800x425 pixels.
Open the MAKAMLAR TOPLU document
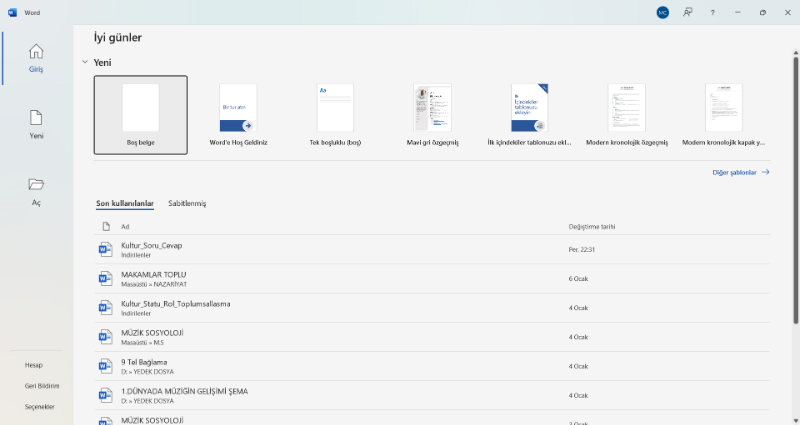(432, 279)
